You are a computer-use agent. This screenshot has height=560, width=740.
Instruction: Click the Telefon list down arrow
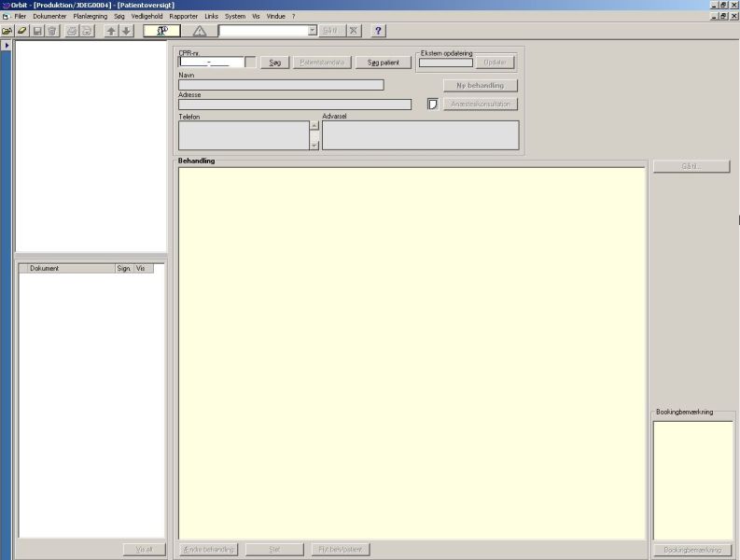point(314,146)
